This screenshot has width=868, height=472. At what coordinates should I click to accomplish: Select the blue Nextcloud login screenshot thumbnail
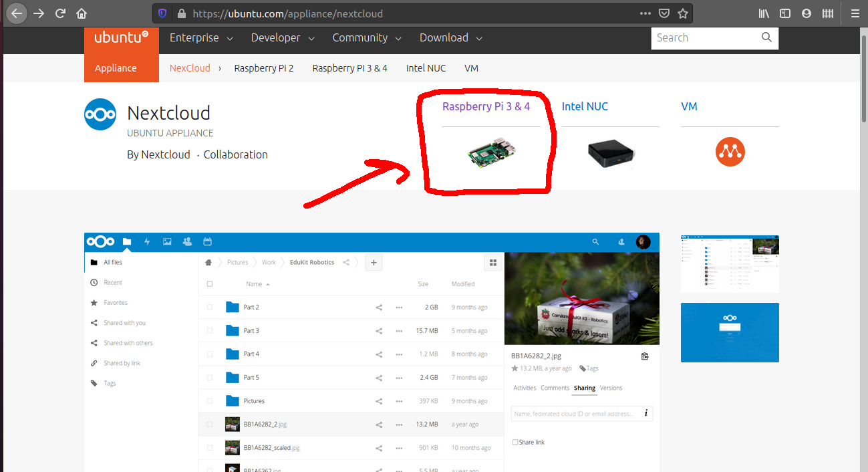[730, 332]
